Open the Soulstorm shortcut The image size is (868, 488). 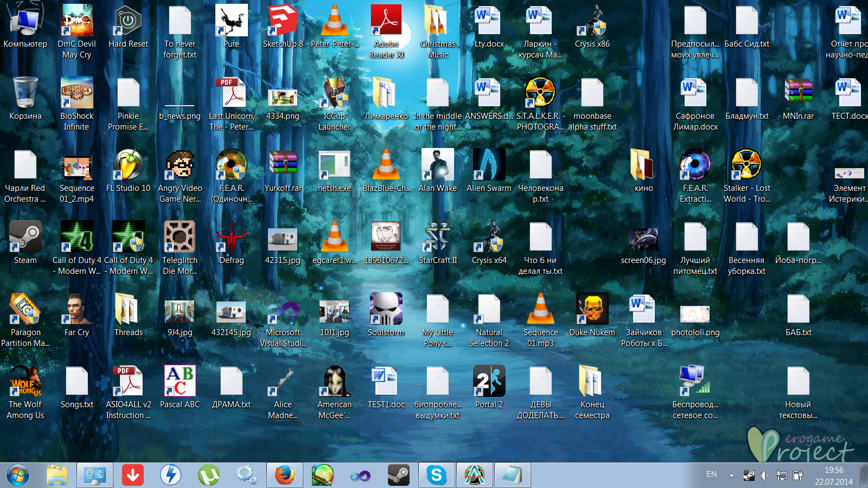click(x=386, y=314)
